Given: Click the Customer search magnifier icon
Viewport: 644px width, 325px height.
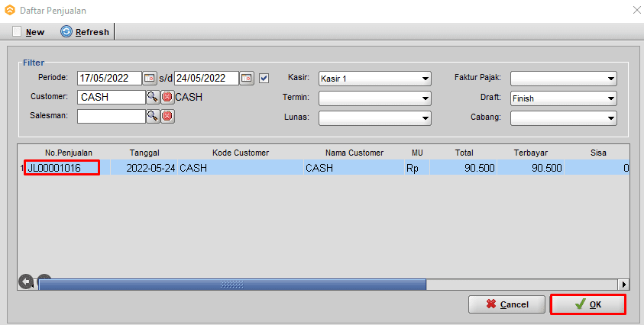Looking at the screenshot, I should point(153,97).
